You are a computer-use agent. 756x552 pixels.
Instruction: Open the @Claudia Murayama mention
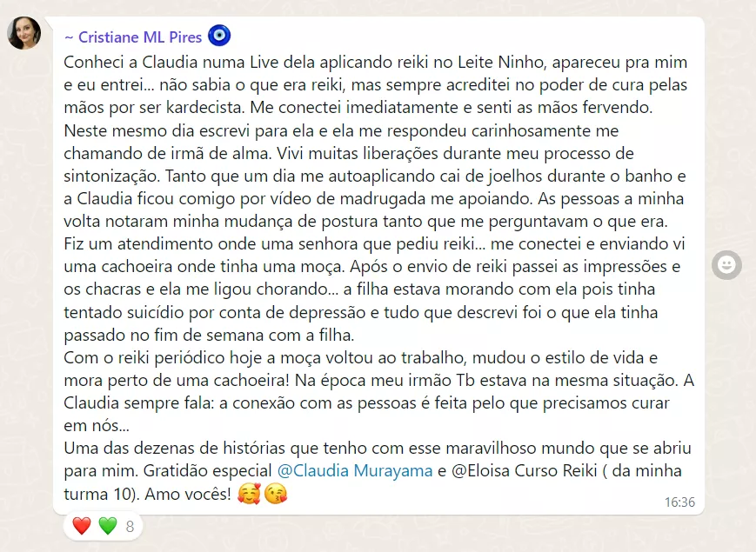[x=355, y=470]
